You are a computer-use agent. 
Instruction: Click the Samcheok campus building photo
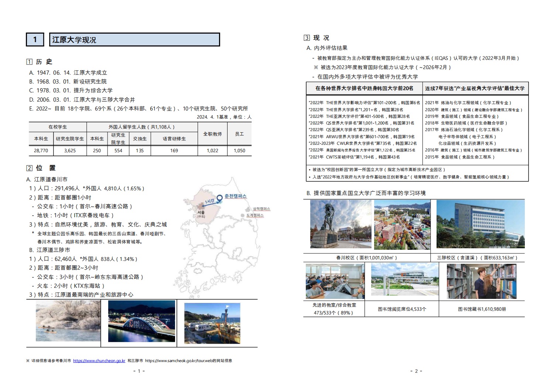coord(480,224)
